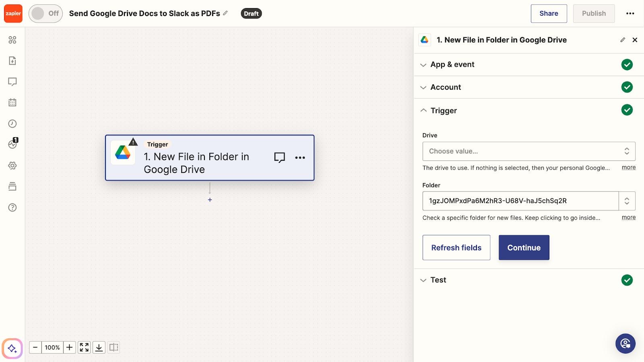Screen dimensions: 644x362
Task: Click the fit-to-view expand icon
Action: 84,348
